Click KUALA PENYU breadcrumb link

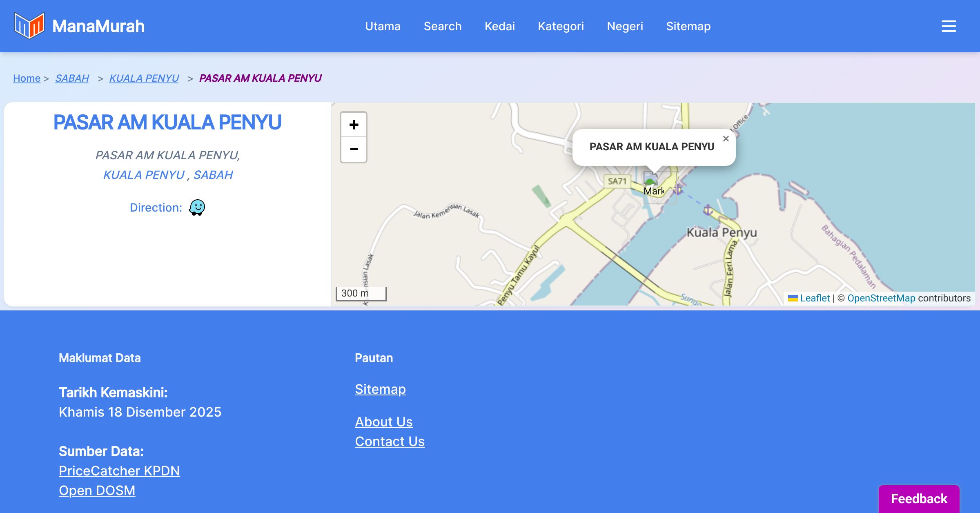click(x=144, y=78)
